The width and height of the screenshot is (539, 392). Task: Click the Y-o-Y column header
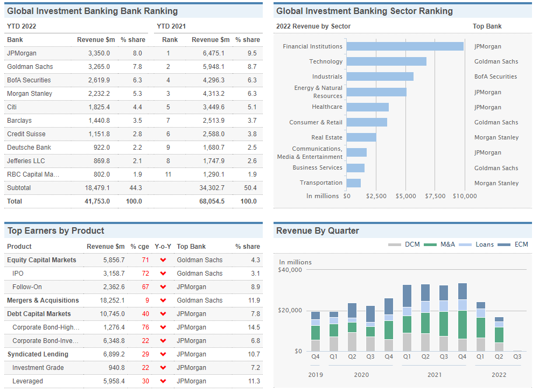[x=163, y=247]
